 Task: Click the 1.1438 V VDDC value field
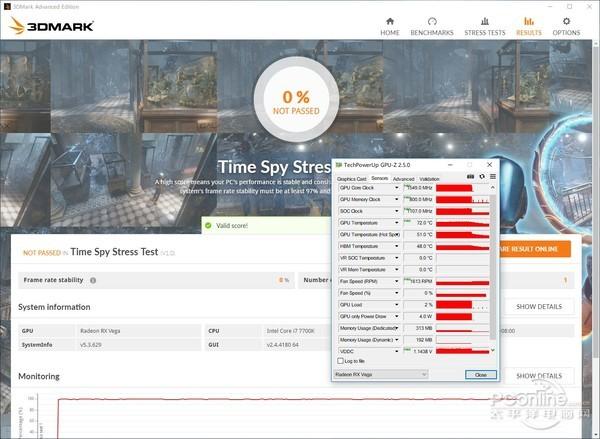tap(419, 351)
